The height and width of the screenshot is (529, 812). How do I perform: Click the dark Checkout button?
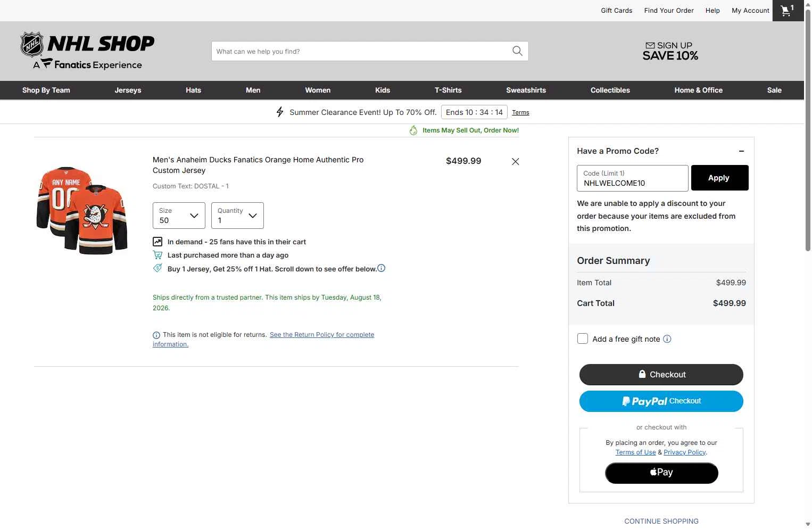click(661, 375)
